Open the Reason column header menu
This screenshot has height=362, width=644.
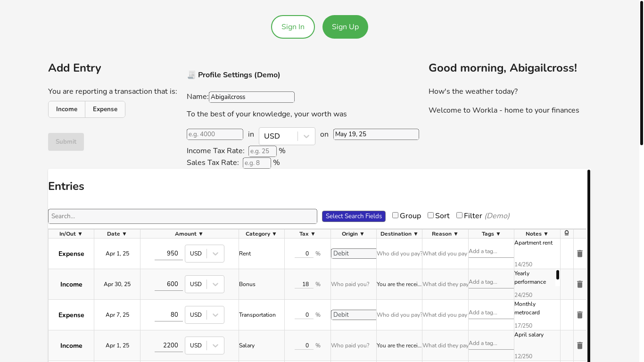click(x=445, y=234)
